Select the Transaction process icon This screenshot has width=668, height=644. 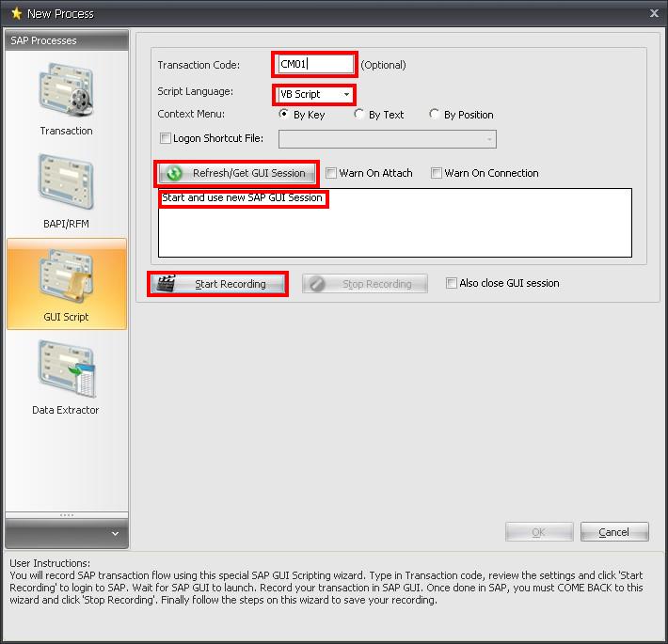66,92
